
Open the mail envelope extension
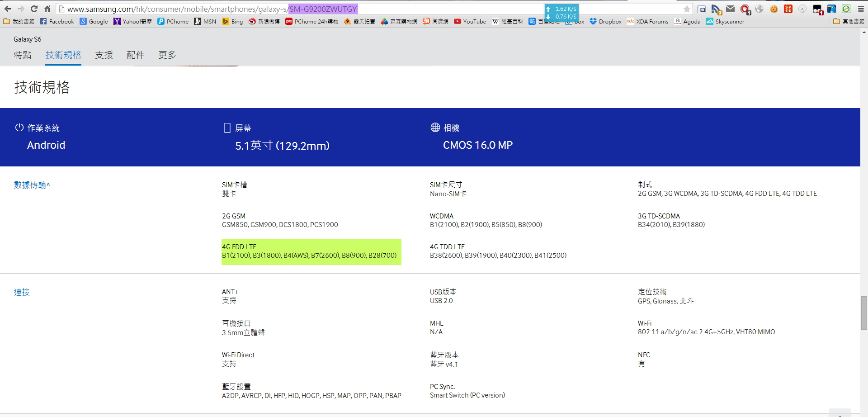click(730, 9)
